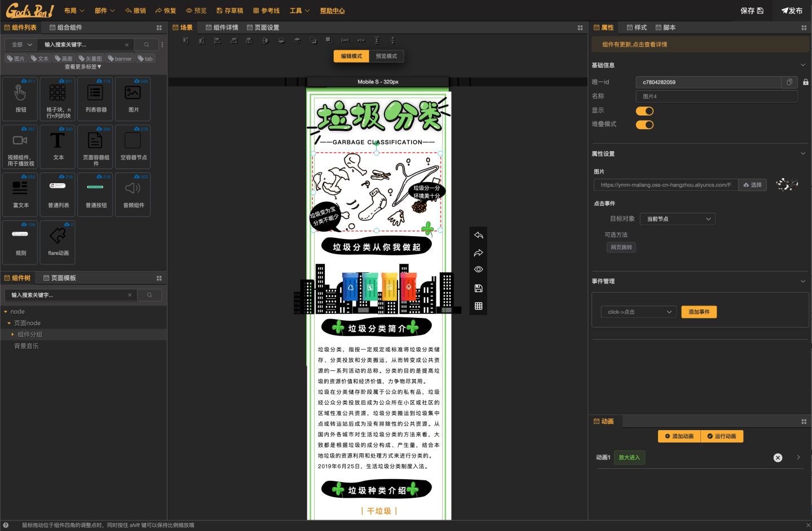Choose the flare动画 animation component

(x=57, y=242)
